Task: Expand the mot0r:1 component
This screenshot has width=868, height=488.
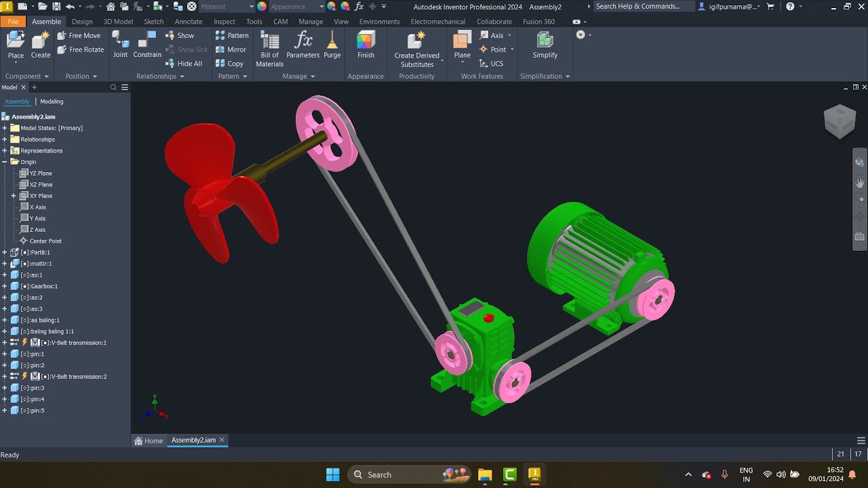Action: pyautogui.click(x=5, y=264)
